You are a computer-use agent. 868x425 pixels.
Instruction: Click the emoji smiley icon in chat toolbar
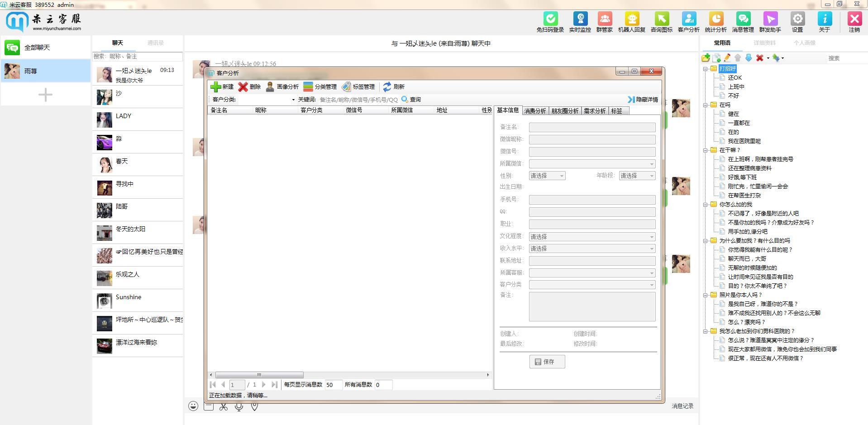point(193,406)
